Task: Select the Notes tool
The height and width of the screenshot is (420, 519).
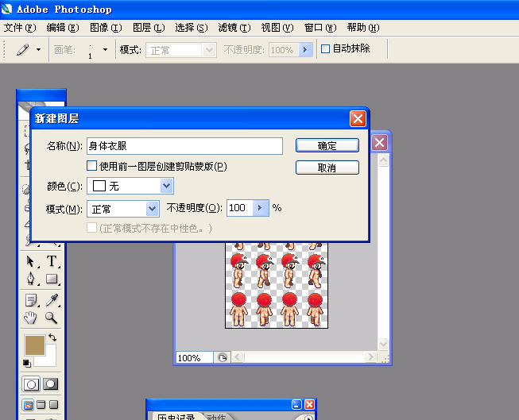Action: pos(31,300)
